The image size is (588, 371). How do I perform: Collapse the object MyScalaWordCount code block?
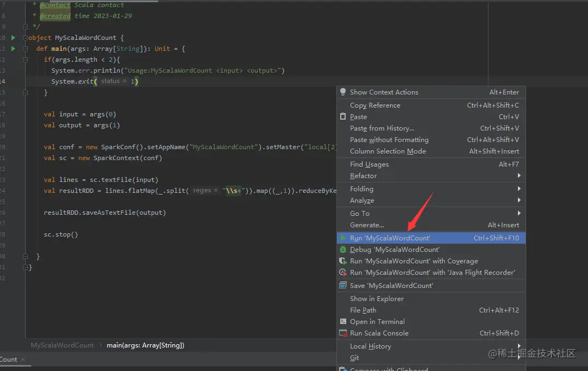coord(26,38)
